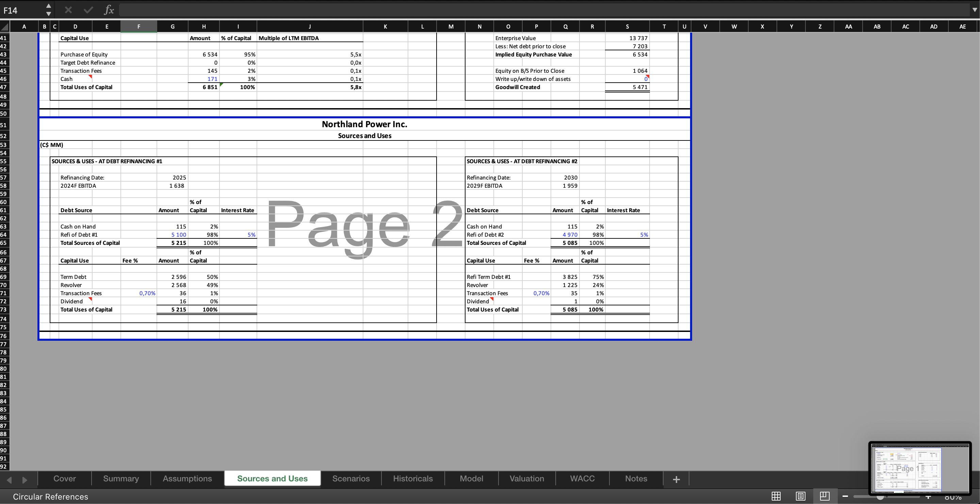Click Equity on B/S Prior to Close label
980x504 pixels.
[x=529, y=71]
